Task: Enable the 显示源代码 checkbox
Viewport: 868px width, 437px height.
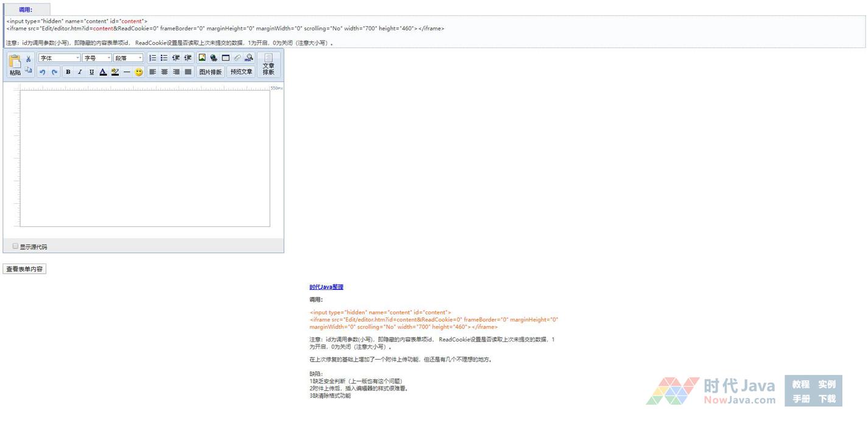Action: click(16, 246)
